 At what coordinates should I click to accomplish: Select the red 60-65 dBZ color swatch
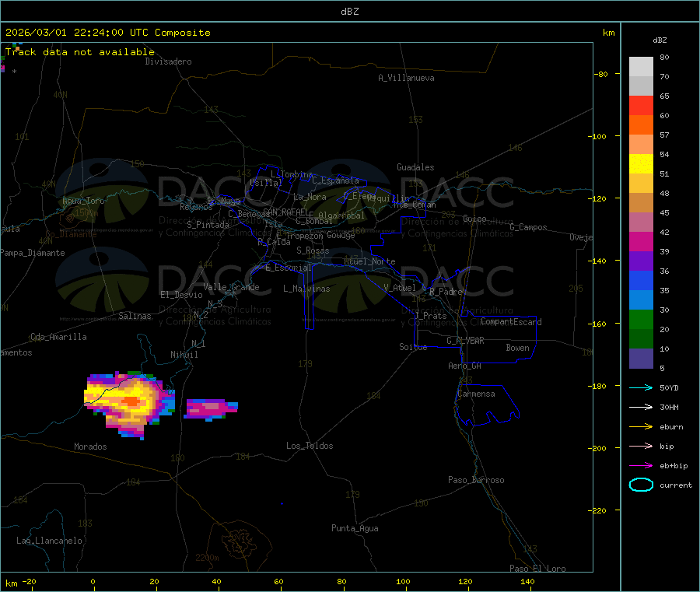click(641, 105)
